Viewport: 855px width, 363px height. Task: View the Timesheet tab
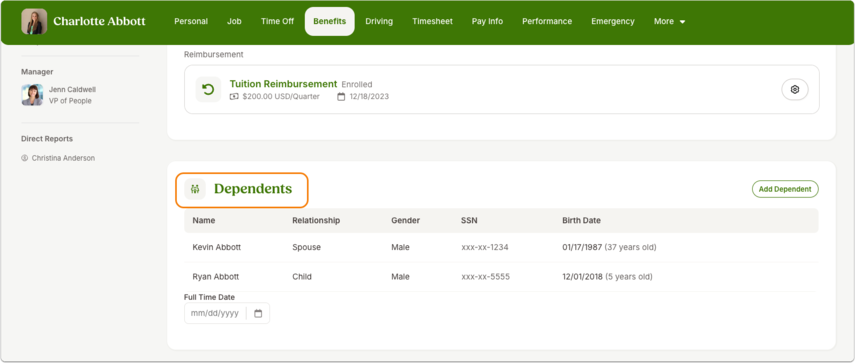(x=432, y=21)
